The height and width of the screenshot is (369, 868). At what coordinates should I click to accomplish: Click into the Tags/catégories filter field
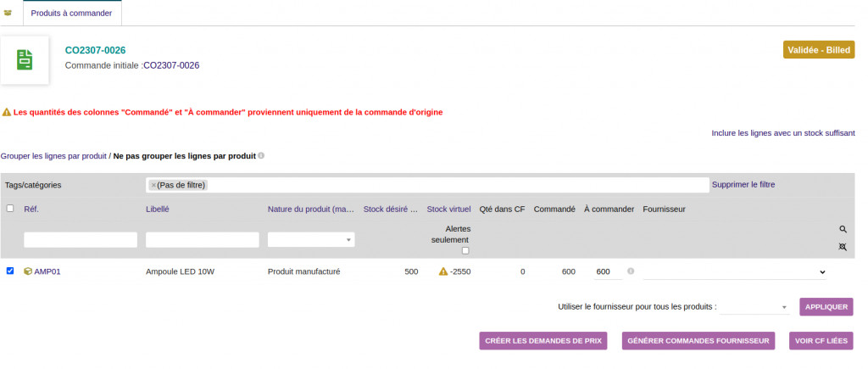coord(427,185)
